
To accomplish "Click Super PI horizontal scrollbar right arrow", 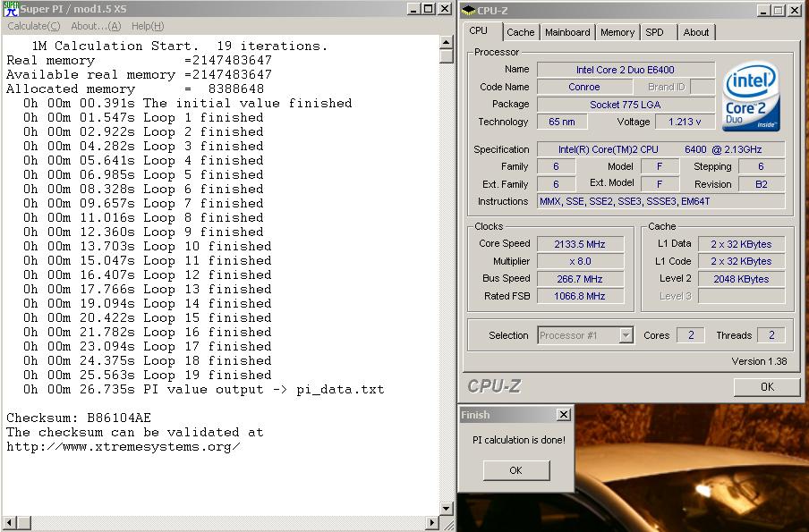I will click(x=432, y=523).
